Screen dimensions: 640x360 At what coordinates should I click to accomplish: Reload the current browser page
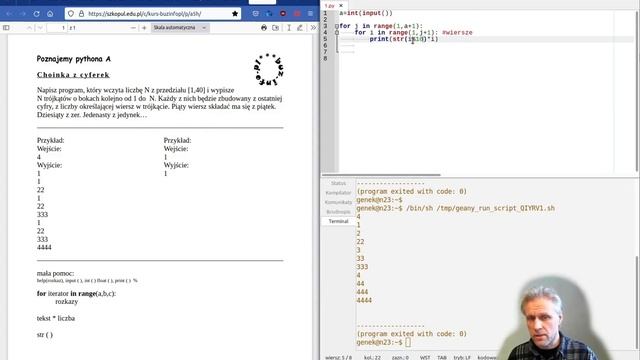(x=36, y=14)
